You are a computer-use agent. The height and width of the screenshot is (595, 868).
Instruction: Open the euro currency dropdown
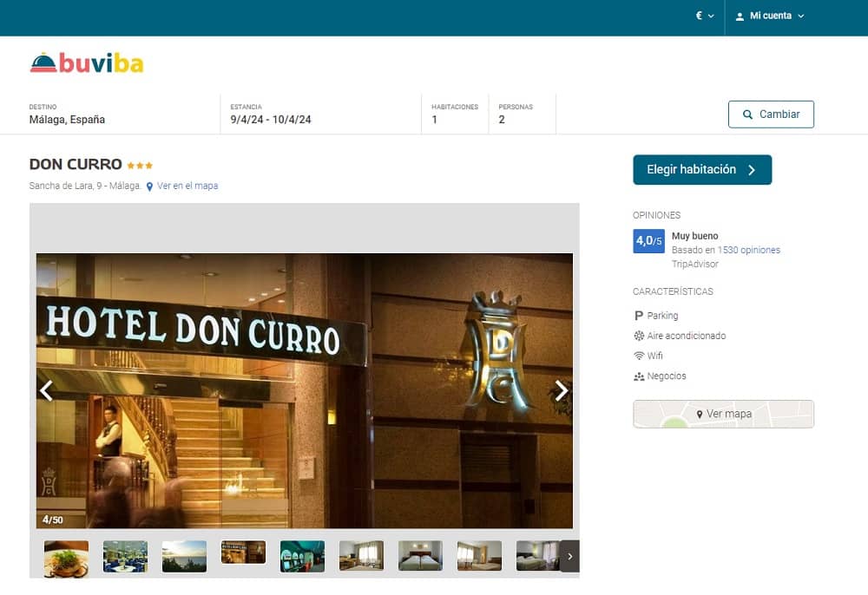[x=704, y=16]
